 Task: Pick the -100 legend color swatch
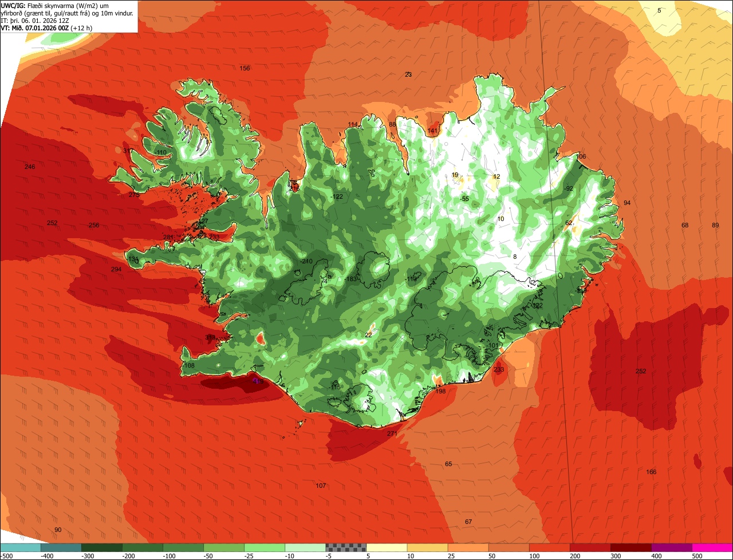click(x=183, y=547)
